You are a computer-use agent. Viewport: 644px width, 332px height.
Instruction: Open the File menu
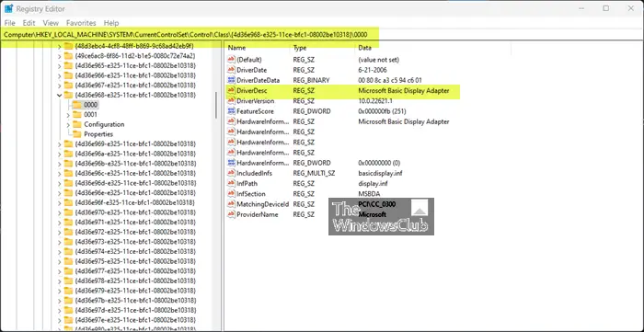pos(10,23)
